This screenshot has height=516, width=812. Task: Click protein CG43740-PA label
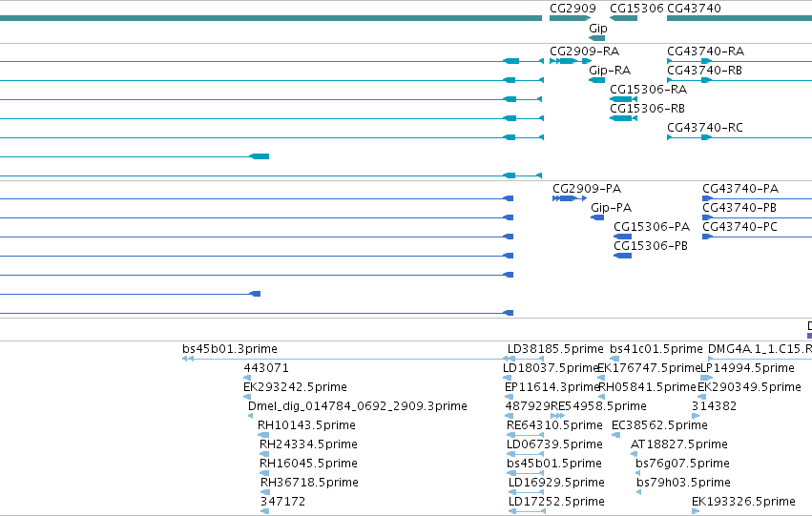(x=740, y=189)
